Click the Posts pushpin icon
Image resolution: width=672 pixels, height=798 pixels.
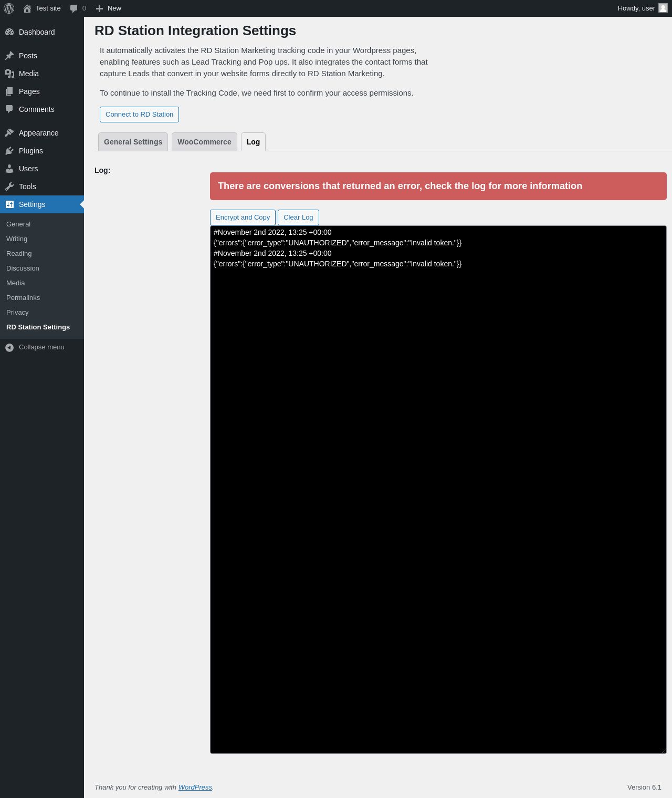(9, 56)
